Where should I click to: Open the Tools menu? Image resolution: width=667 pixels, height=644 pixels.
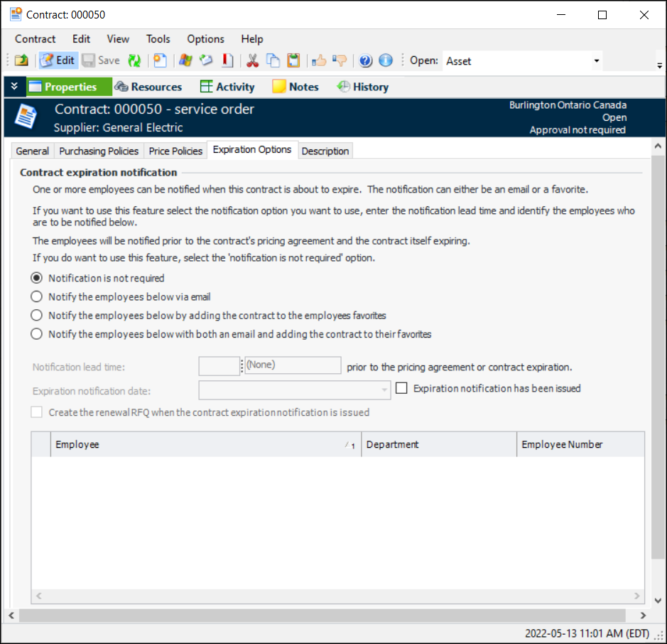[x=158, y=39]
